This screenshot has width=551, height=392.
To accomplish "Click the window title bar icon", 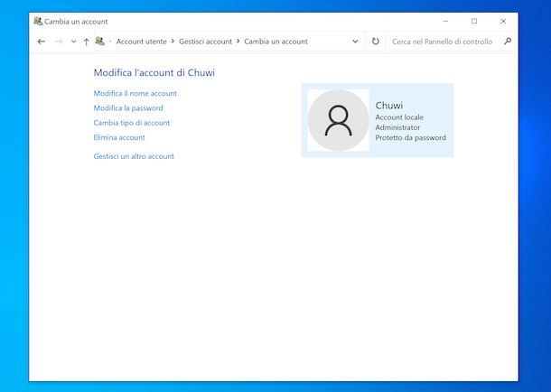I will click(38, 21).
